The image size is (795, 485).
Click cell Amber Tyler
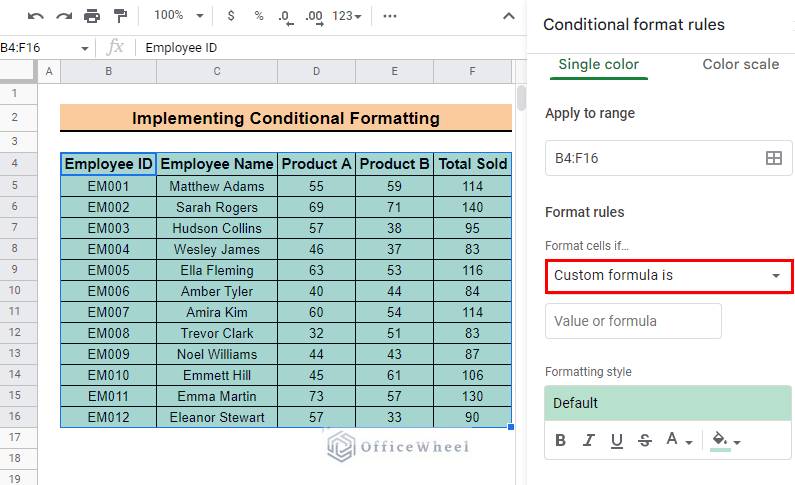tap(217, 291)
